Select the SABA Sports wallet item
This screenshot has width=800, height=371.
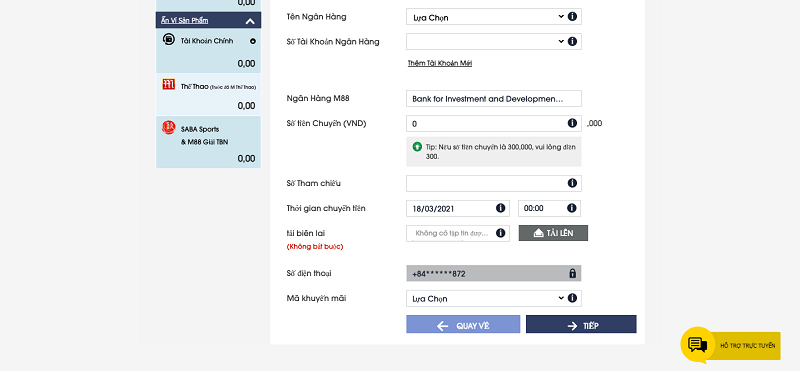click(x=209, y=142)
